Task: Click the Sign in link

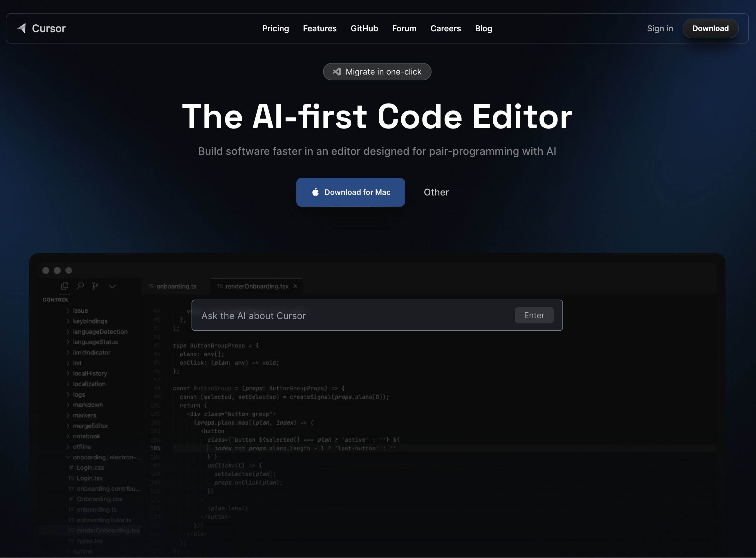Action: point(660,28)
